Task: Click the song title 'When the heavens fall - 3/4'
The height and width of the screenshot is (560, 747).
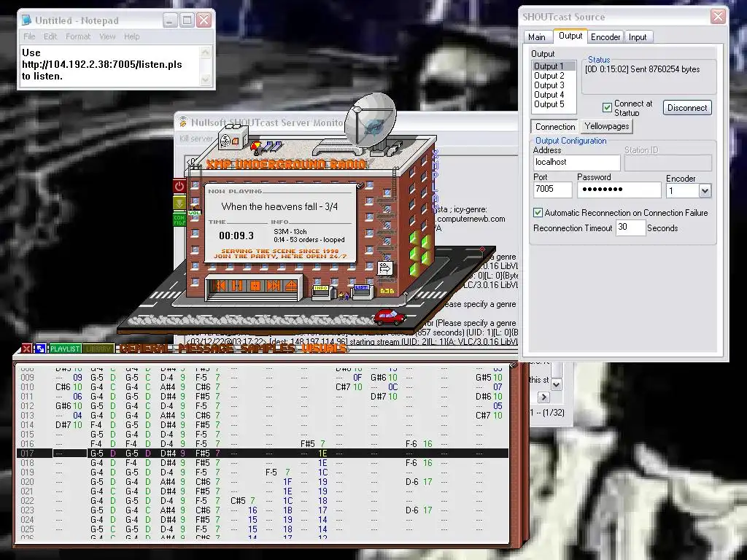Action: 279,206
